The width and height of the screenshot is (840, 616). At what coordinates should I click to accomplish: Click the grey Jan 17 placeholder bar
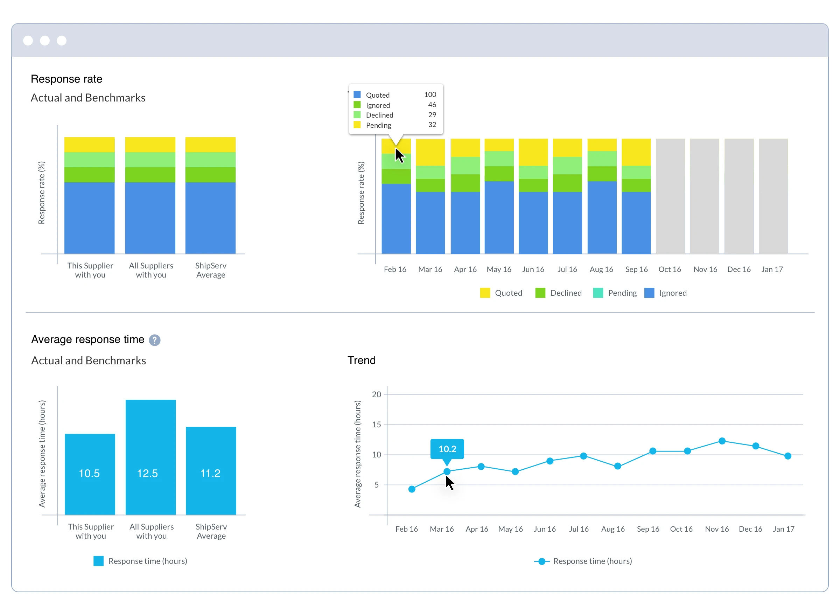point(773,196)
